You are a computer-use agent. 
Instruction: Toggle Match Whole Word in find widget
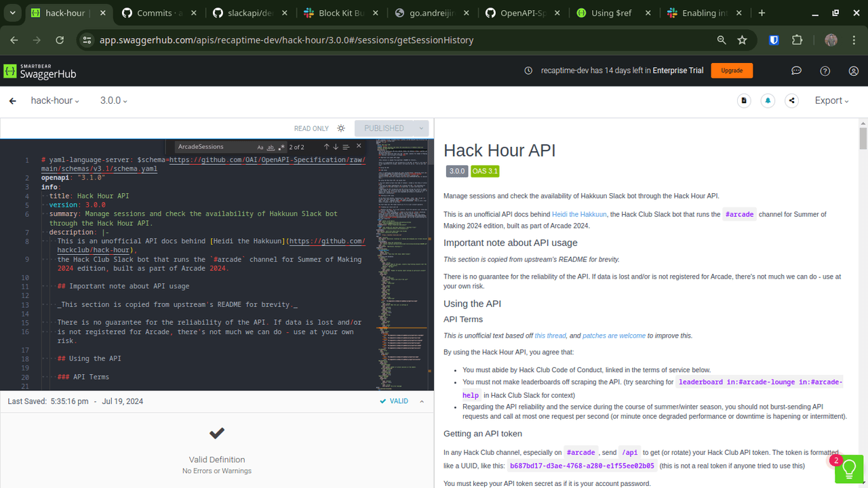click(x=271, y=147)
